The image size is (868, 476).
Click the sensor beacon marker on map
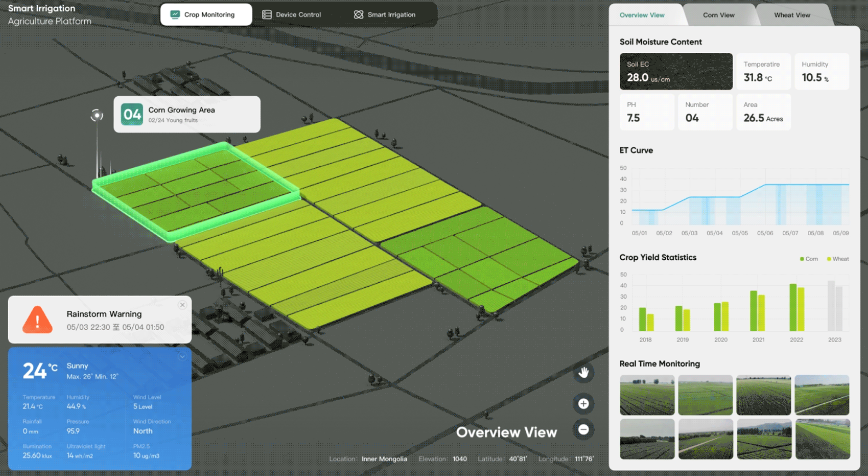pos(97,115)
